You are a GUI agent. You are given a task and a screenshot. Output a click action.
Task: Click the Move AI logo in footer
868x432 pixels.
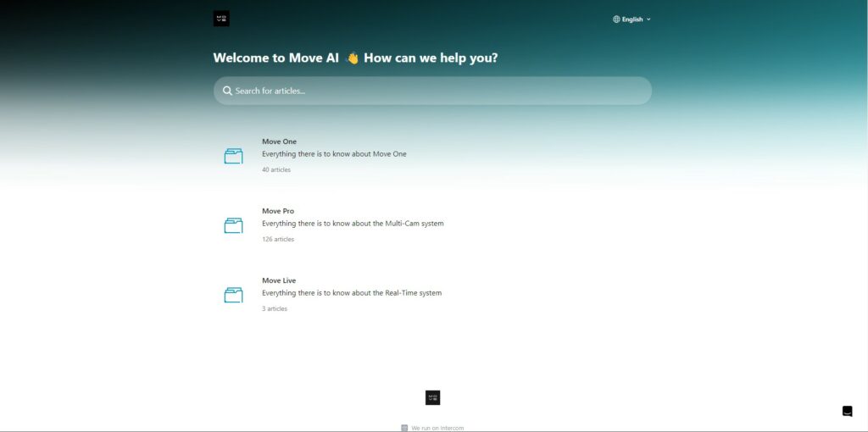pos(433,398)
